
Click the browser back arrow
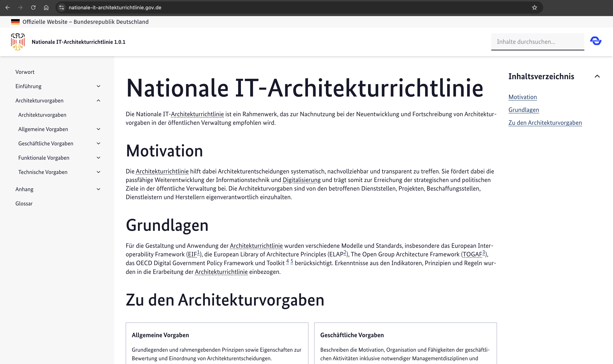click(x=8, y=8)
